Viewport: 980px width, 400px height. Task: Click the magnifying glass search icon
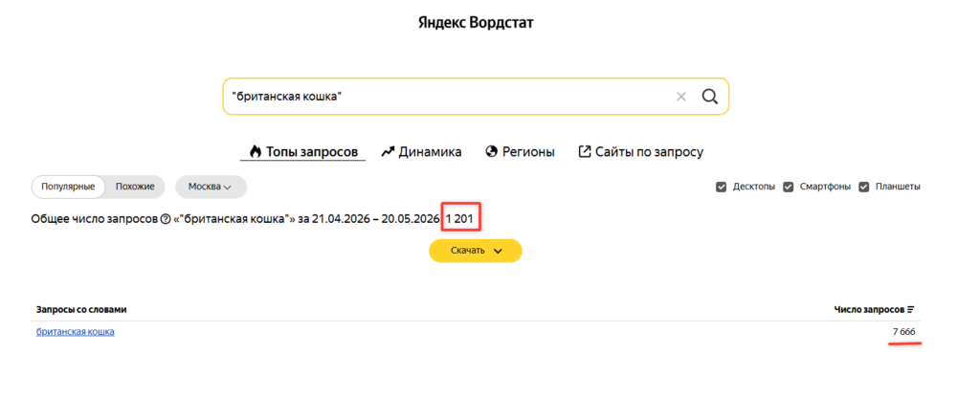709,97
